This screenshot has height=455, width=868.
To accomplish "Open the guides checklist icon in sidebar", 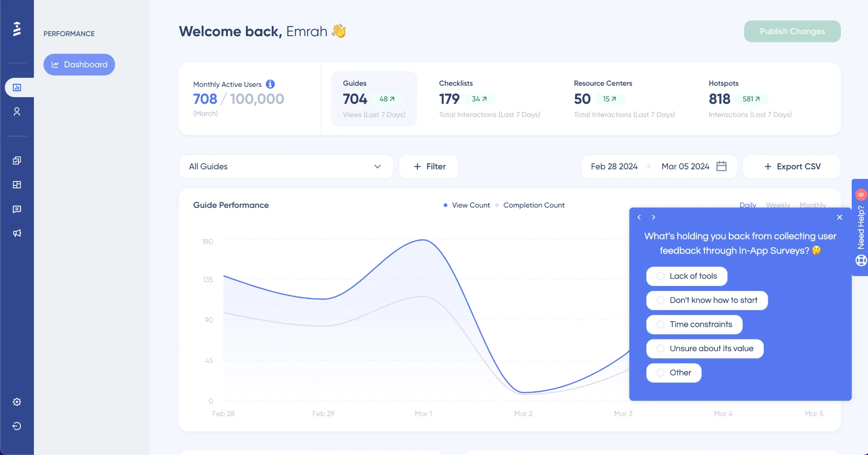I will tap(17, 160).
